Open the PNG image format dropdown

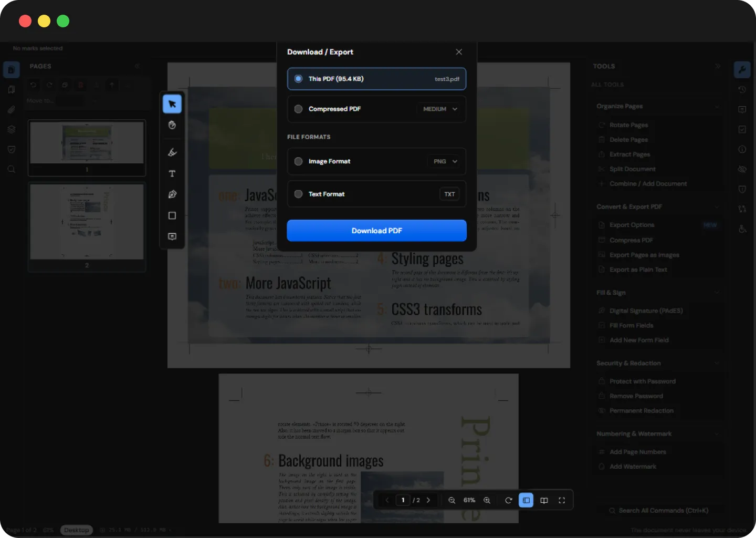click(x=445, y=161)
